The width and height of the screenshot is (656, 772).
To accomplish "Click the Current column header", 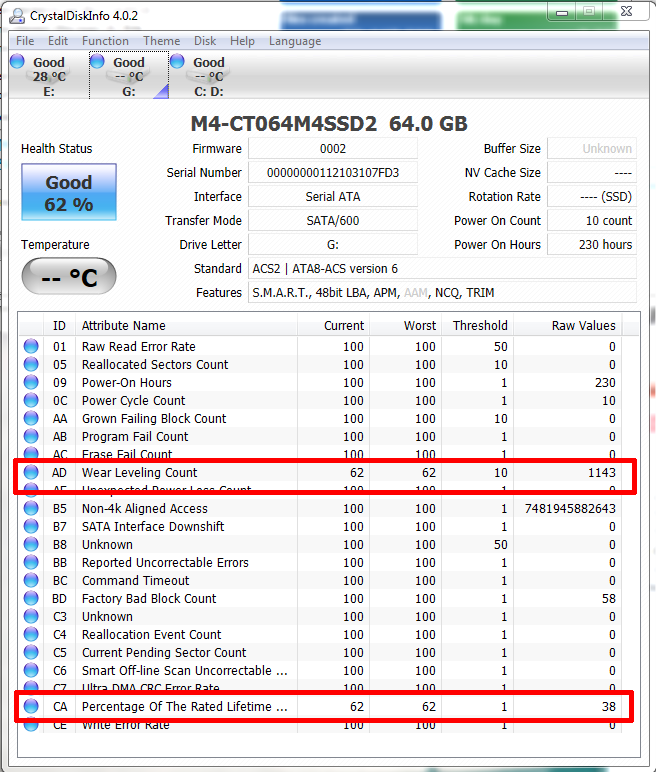I will (333, 325).
